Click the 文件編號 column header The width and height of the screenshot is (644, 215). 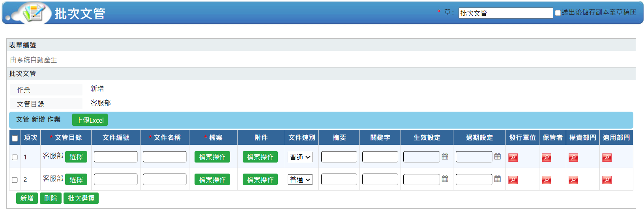click(116, 138)
